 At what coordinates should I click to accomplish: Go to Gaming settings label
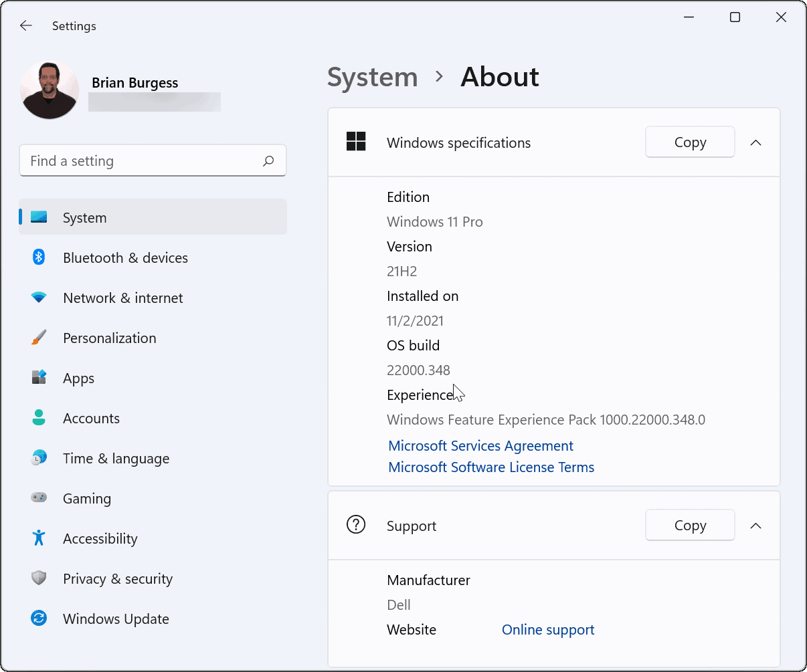87,499
